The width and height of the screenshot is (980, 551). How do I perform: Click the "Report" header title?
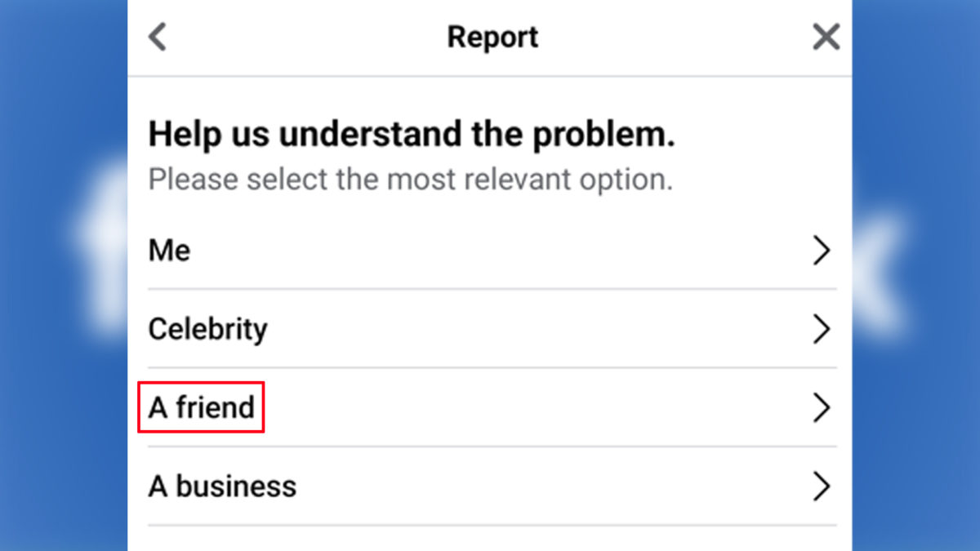[492, 38]
